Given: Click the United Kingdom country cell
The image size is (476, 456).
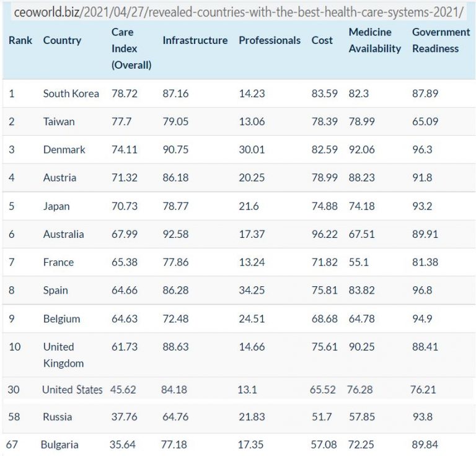Looking at the screenshot, I should pos(63,354).
